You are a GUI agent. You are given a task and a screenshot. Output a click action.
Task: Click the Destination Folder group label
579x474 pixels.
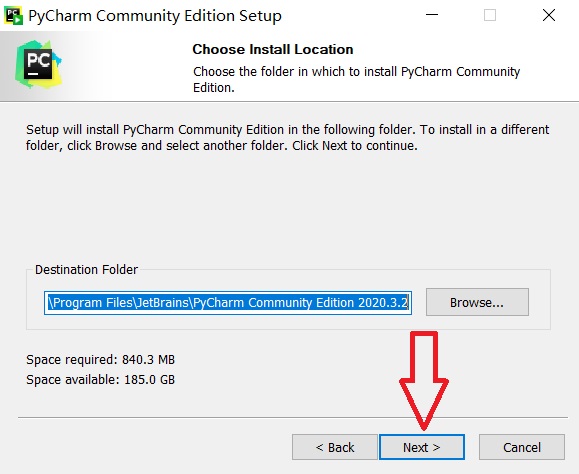pos(86,269)
